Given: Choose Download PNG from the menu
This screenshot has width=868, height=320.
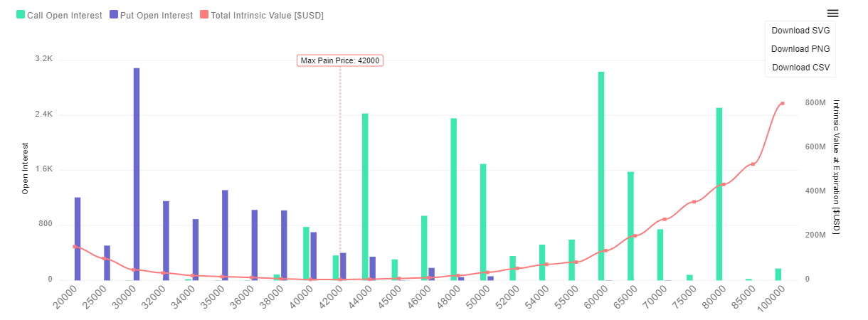Looking at the screenshot, I should (800, 49).
